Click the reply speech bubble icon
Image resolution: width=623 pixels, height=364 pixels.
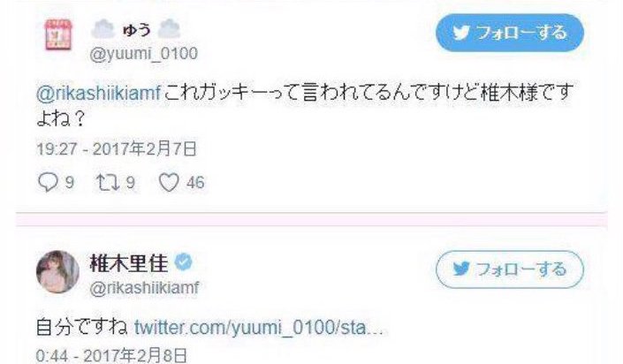tap(48, 182)
